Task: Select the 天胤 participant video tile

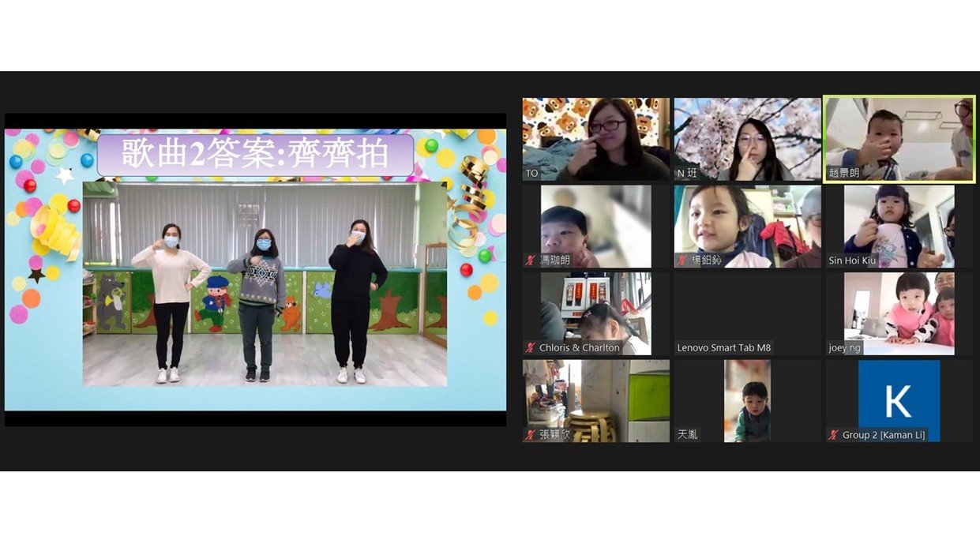Action: pos(747,400)
